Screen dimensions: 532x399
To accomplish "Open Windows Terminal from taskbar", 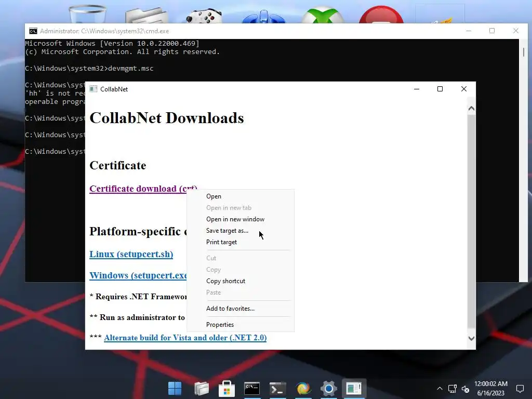I will coord(277,389).
